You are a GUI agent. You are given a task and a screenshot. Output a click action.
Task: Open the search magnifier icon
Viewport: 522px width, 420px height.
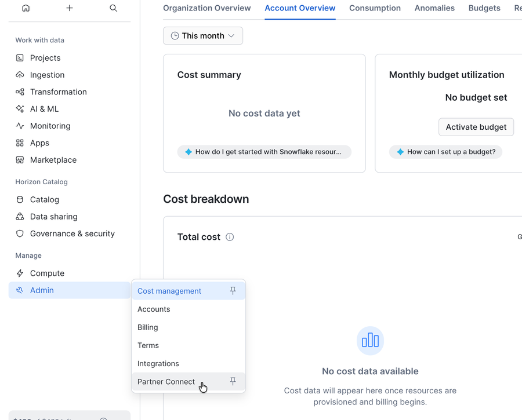[x=113, y=8]
